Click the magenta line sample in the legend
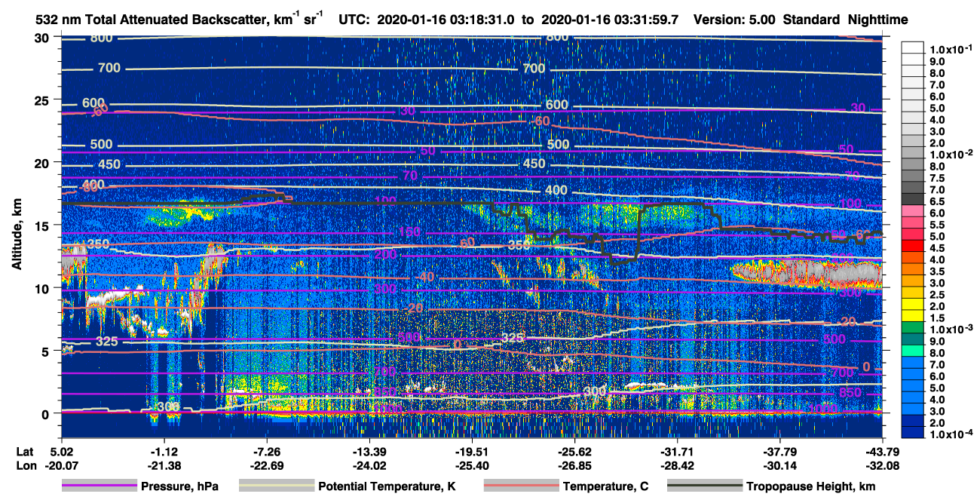The width and height of the screenshot is (980, 503). tap(100, 486)
